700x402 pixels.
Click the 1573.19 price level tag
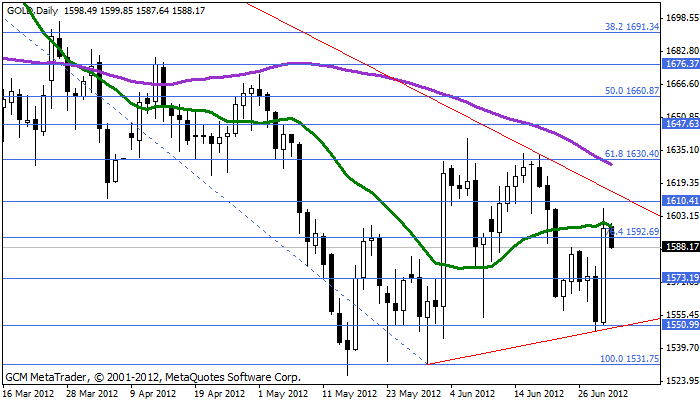[x=680, y=278]
